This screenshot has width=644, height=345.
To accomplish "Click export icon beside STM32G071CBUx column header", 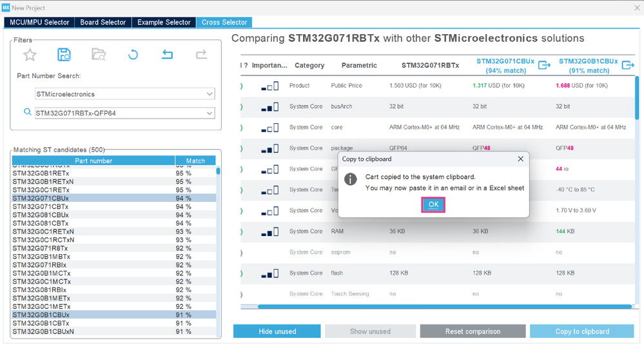I will [x=544, y=65].
